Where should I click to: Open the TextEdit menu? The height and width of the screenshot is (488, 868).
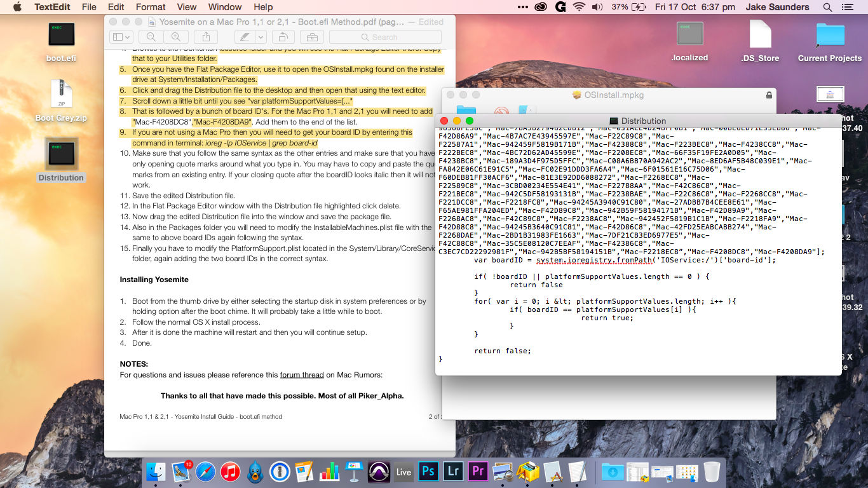(52, 7)
